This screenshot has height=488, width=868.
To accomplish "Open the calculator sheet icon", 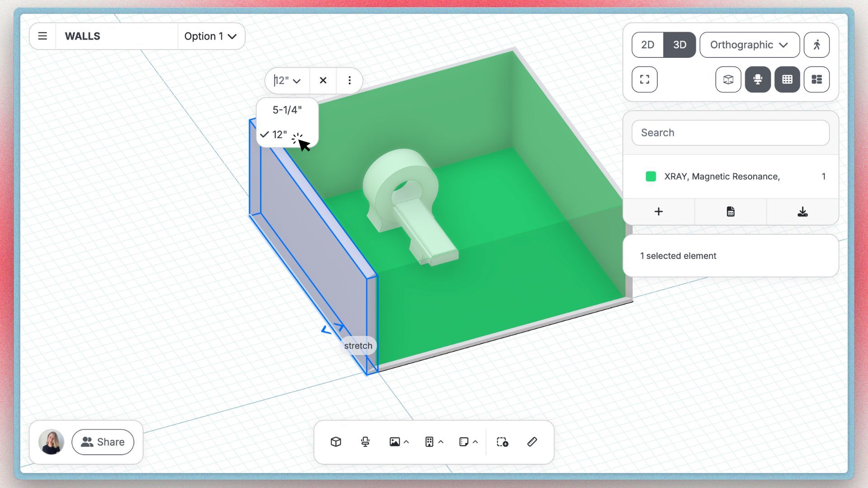I will [x=731, y=211].
